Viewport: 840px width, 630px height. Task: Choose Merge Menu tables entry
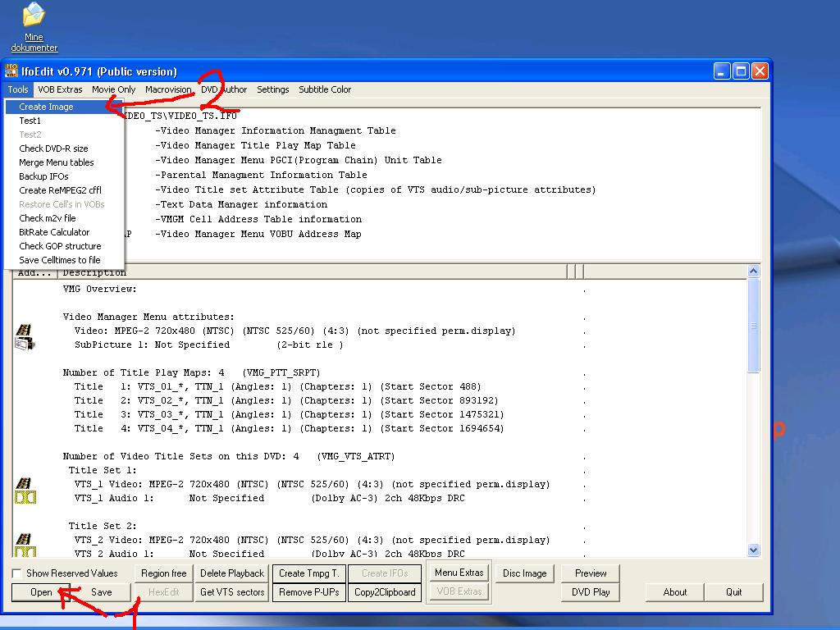point(64,162)
